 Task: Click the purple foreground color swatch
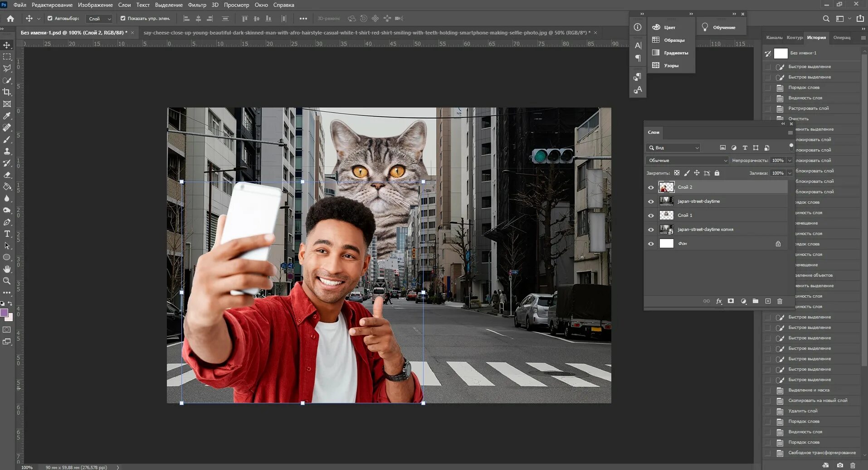[x=5, y=313]
